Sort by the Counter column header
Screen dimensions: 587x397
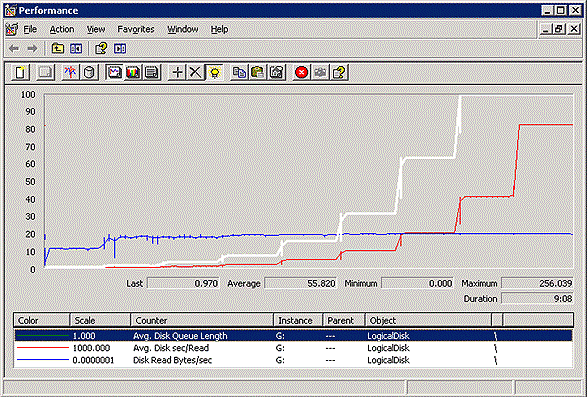(x=202, y=321)
